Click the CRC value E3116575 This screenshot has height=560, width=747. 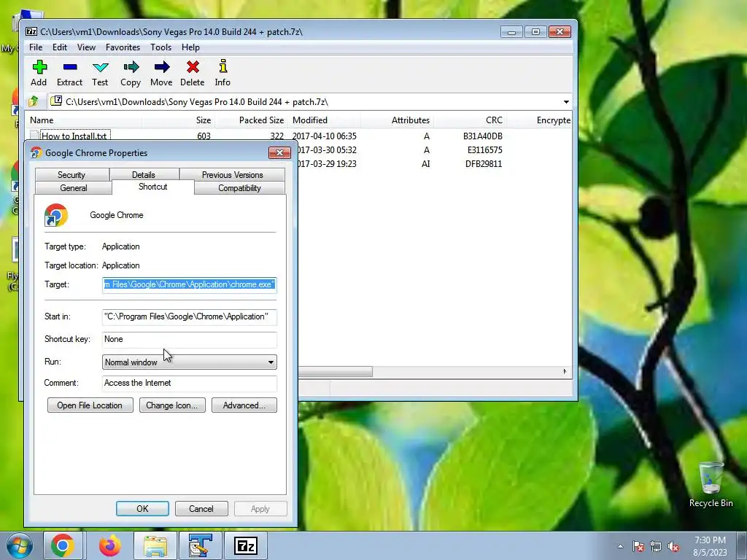(x=484, y=150)
